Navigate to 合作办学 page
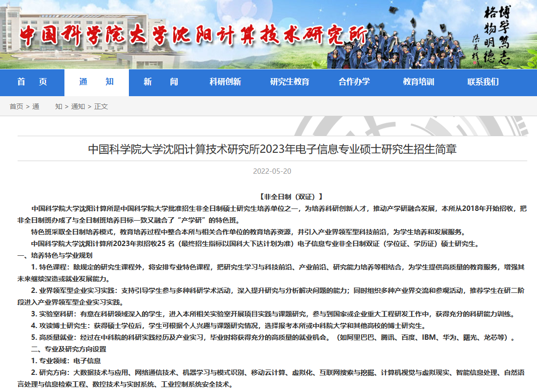Image resolution: width=537 pixels, height=392 pixels. (354, 82)
